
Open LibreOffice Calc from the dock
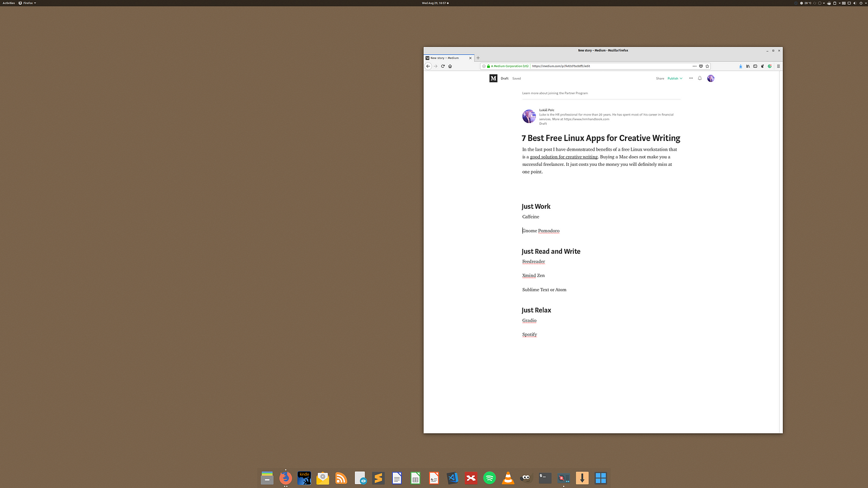[x=416, y=478]
